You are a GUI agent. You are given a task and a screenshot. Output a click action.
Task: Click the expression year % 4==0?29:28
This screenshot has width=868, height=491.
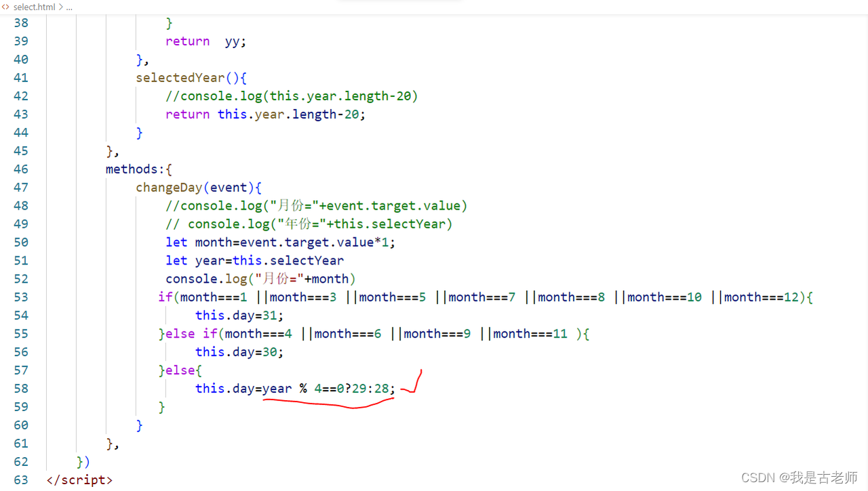pyautogui.click(x=325, y=389)
